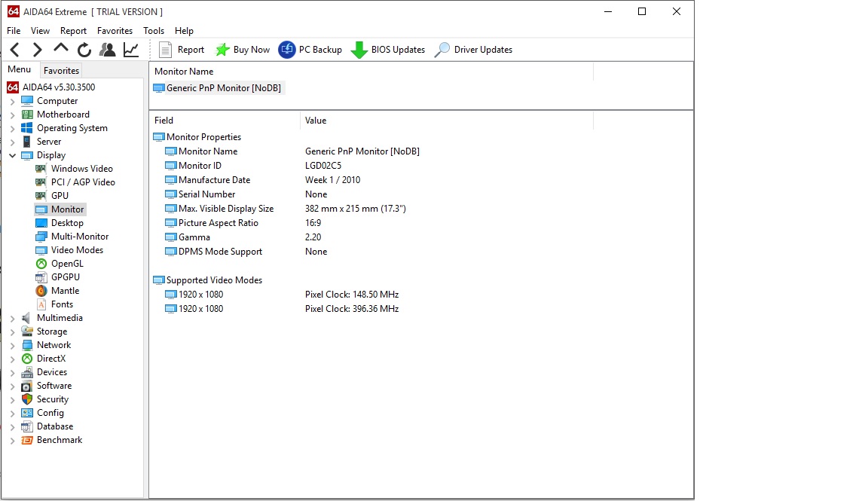Click the up-level arrow icon

[x=61, y=49]
